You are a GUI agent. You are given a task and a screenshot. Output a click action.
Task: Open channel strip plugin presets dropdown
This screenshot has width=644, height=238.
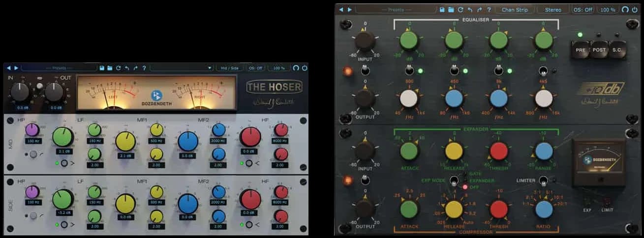(396, 9)
